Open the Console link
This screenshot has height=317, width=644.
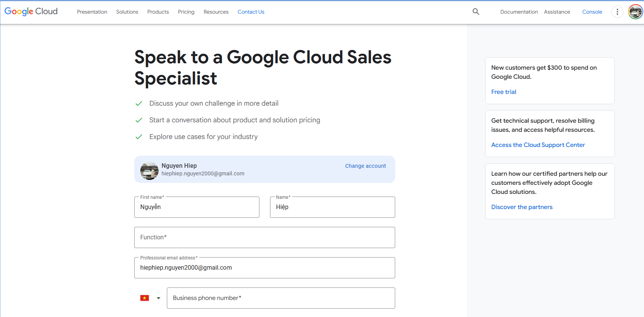(x=592, y=12)
